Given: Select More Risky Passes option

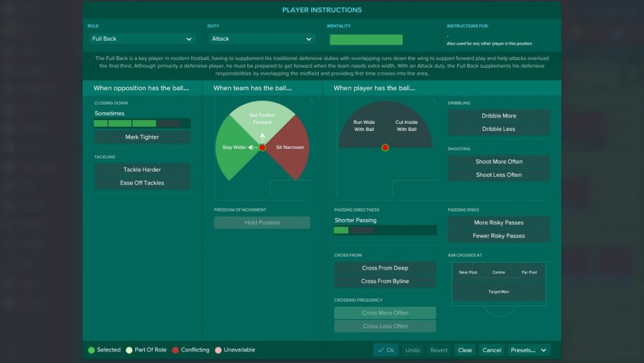Looking at the screenshot, I should pyautogui.click(x=498, y=222).
